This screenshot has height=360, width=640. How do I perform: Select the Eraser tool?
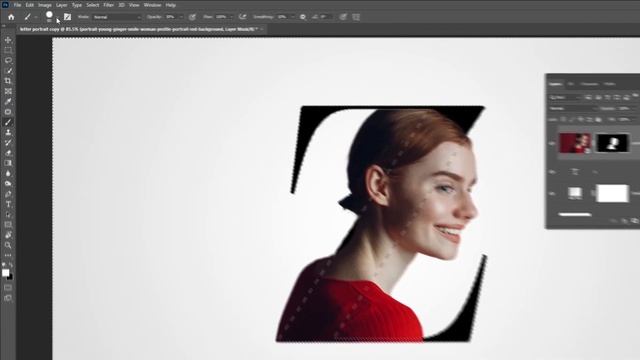coord(8,153)
